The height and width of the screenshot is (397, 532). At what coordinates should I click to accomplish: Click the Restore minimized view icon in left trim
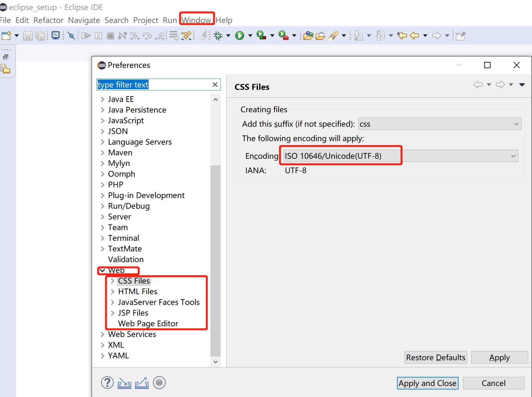pyautogui.click(x=6, y=57)
